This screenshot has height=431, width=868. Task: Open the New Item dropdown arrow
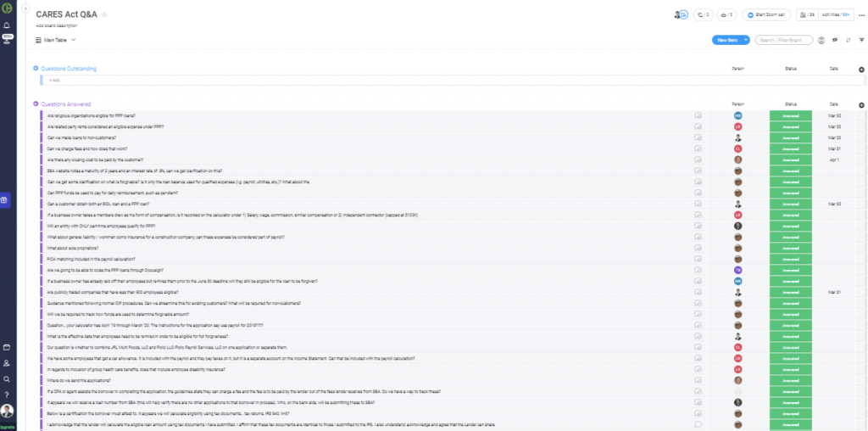pyautogui.click(x=746, y=40)
